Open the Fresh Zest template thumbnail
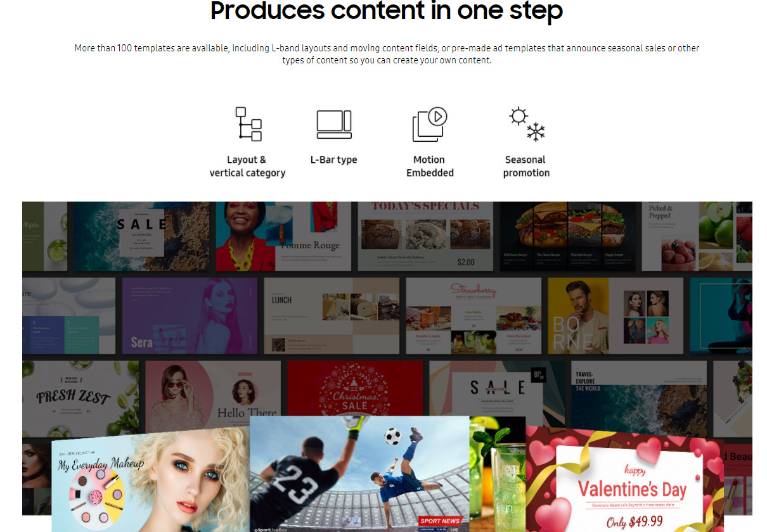Viewport: 767px width, 532px height. (x=81, y=399)
